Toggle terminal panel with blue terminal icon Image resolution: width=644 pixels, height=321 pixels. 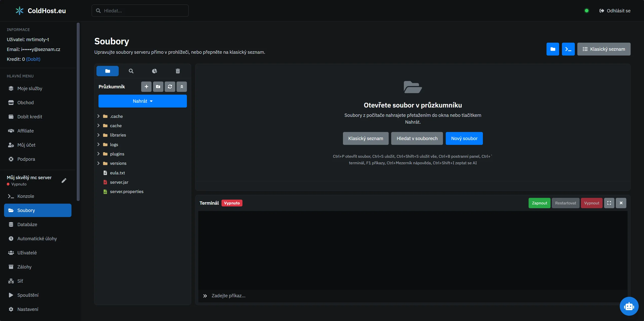pyautogui.click(x=568, y=49)
